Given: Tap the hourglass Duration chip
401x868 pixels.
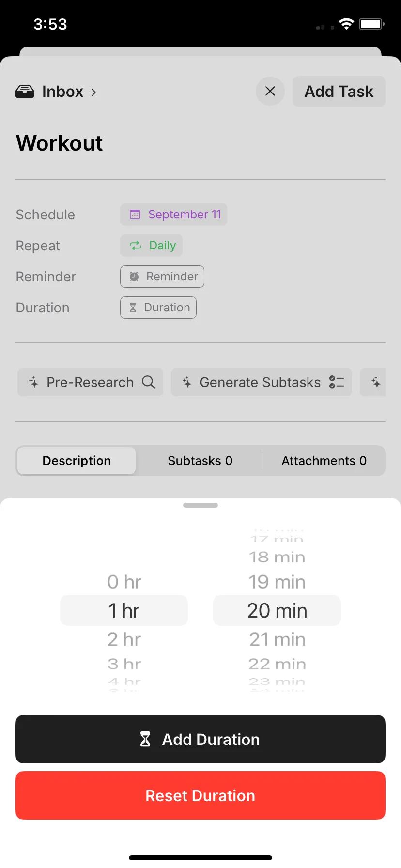Looking at the screenshot, I should pos(158,308).
